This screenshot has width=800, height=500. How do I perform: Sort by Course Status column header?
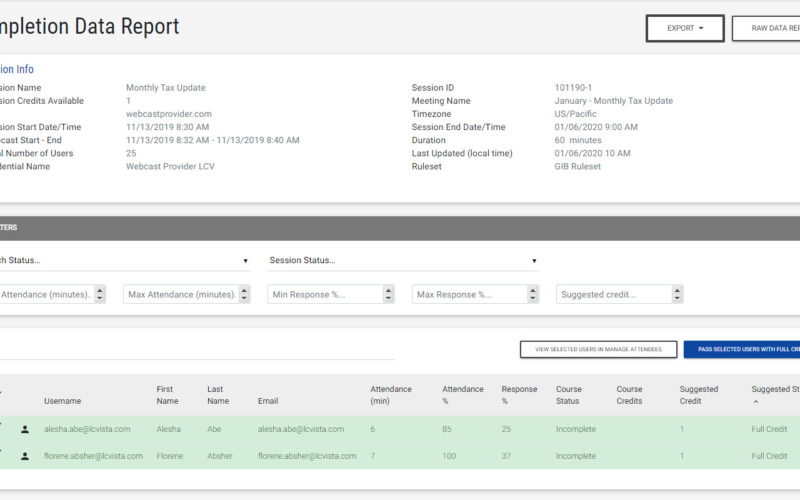[x=568, y=395]
